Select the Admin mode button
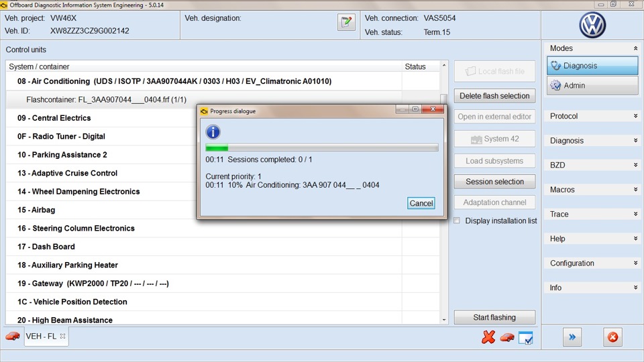 [x=592, y=85]
